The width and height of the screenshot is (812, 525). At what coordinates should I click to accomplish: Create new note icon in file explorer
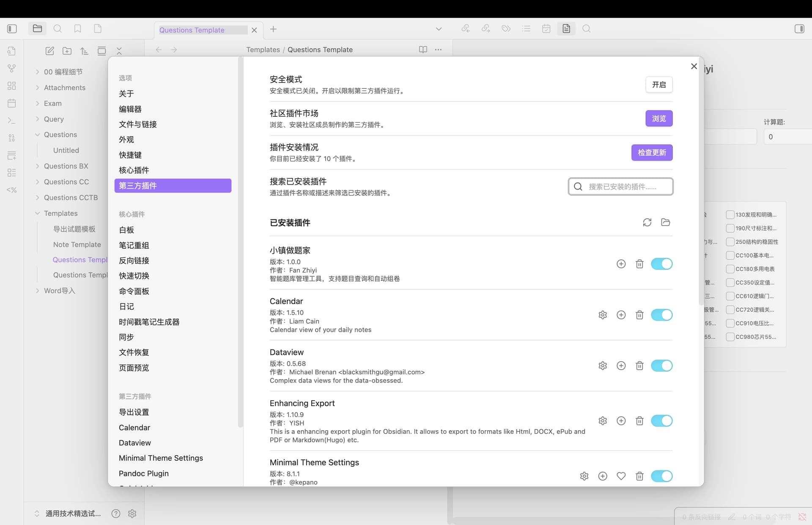click(x=49, y=51)
